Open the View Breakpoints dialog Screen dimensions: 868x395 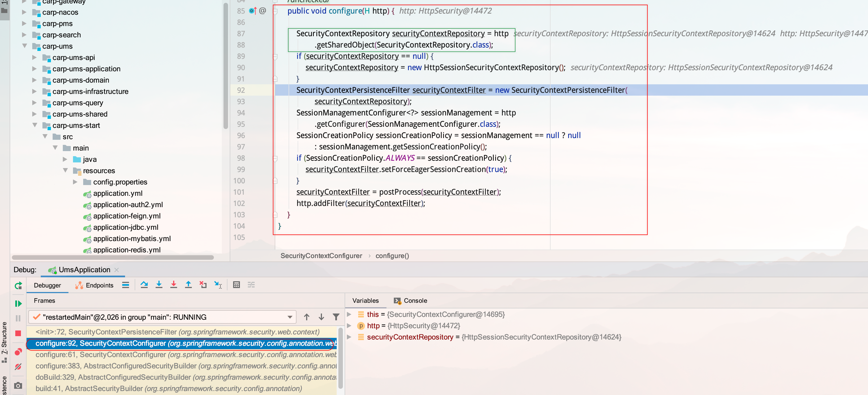click(x=18, y=351)
